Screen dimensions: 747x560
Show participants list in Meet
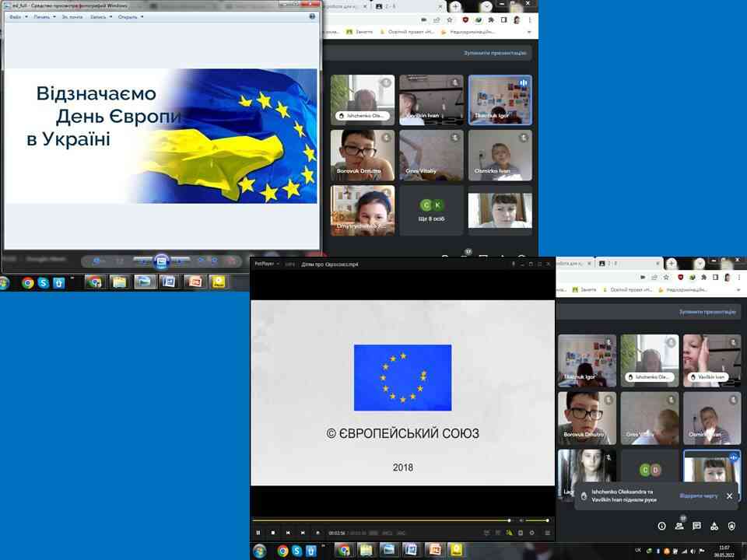[679, 526]
